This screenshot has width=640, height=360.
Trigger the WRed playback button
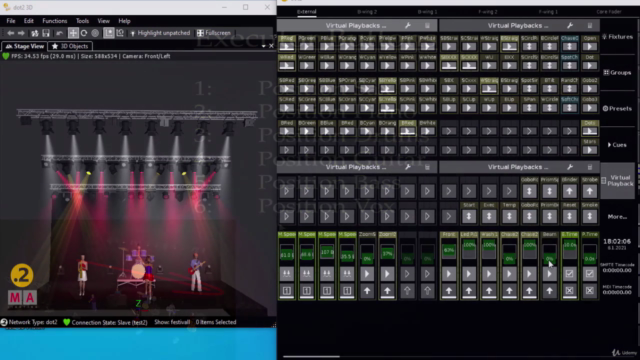[x=287, y=62]
